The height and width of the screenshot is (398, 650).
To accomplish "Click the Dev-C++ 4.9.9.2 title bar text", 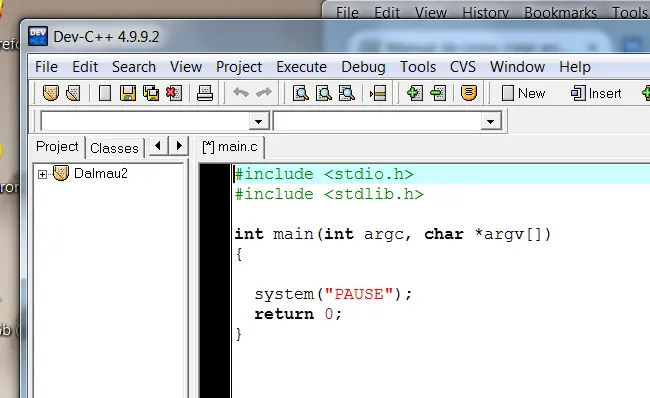I will [x=106, y=37].
